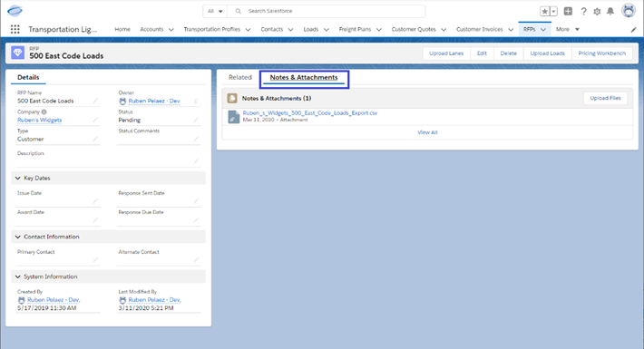Click the change owner icon

point(196,101)
